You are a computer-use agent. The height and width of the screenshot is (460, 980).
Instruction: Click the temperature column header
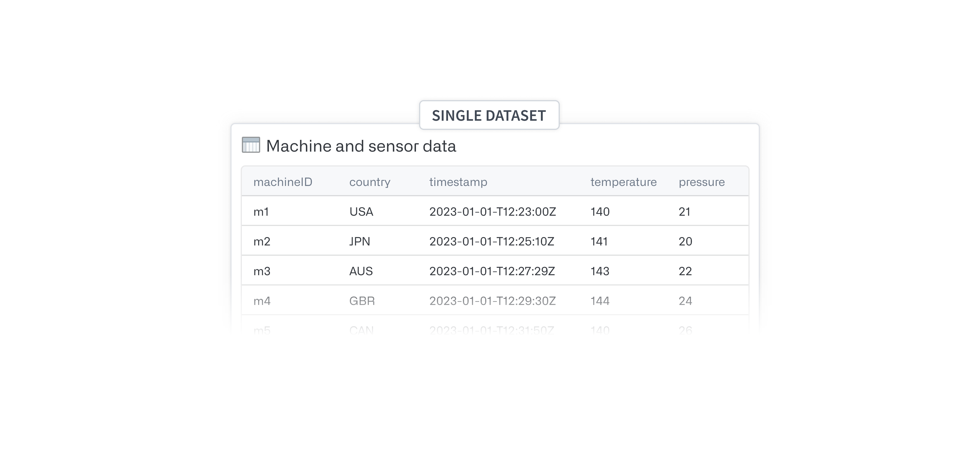(x=624, y=182)
